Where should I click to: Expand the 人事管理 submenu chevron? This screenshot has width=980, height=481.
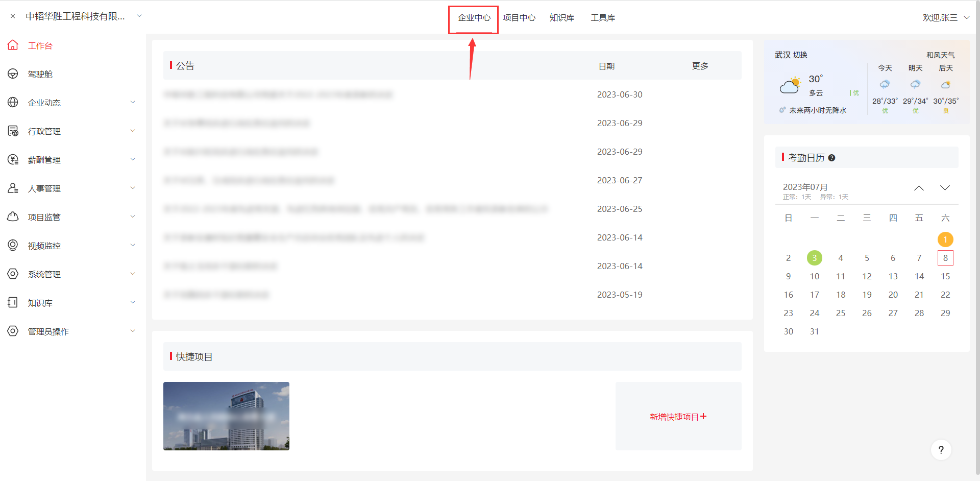click(x=133, y=188)
